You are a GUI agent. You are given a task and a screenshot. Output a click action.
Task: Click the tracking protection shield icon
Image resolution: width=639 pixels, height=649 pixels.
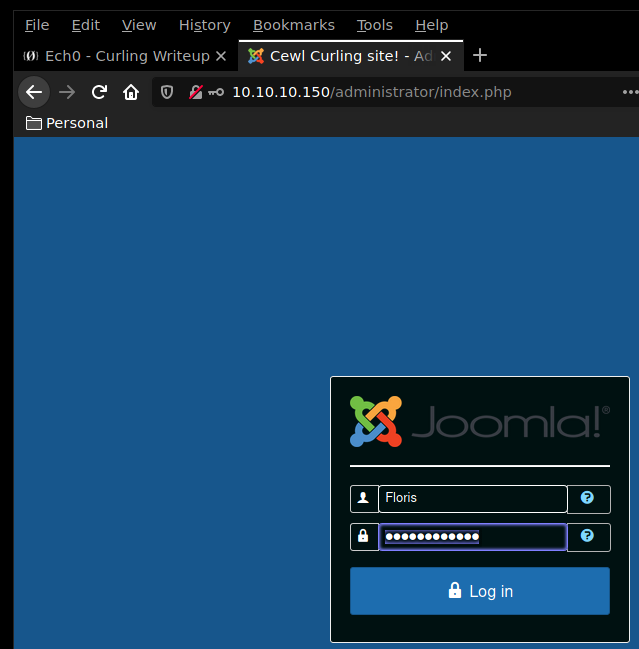coord(168,93)
